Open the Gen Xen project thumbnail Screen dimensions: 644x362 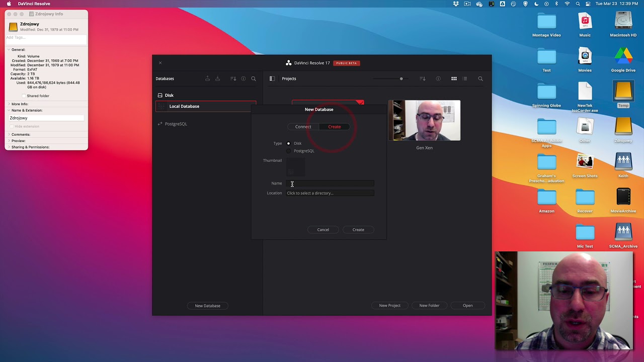(x=424, y=121)
